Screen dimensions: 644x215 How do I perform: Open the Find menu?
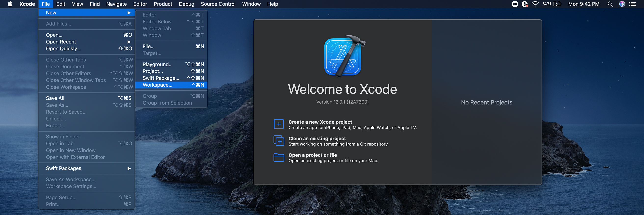[95, 4]
